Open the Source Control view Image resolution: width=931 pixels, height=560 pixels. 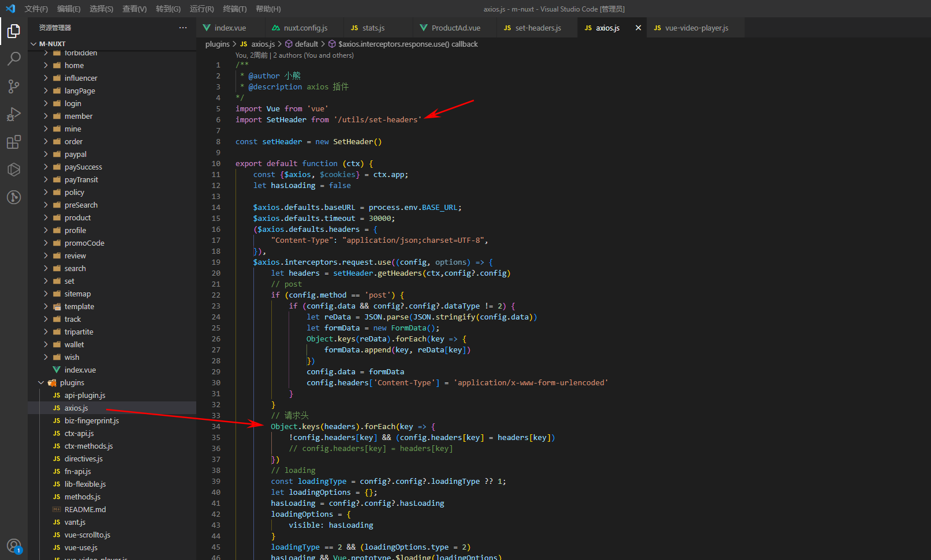(x=14, y=87)
